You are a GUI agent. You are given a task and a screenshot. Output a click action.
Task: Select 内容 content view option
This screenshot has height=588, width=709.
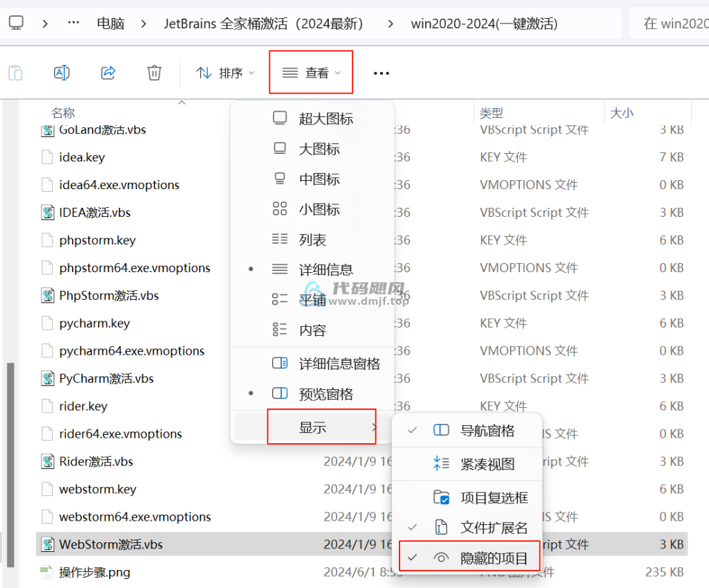[x=312, y=330]
